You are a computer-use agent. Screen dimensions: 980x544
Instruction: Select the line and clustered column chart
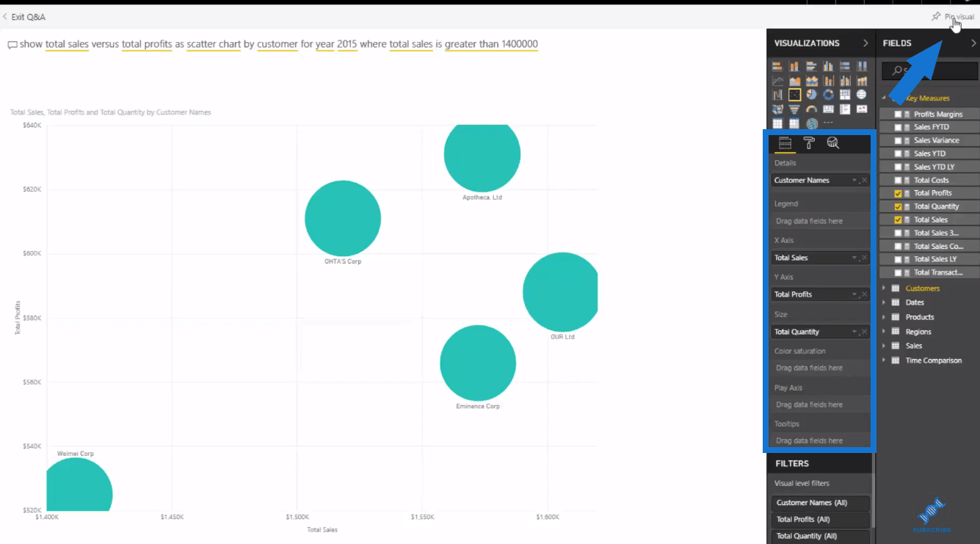point(845,81)
